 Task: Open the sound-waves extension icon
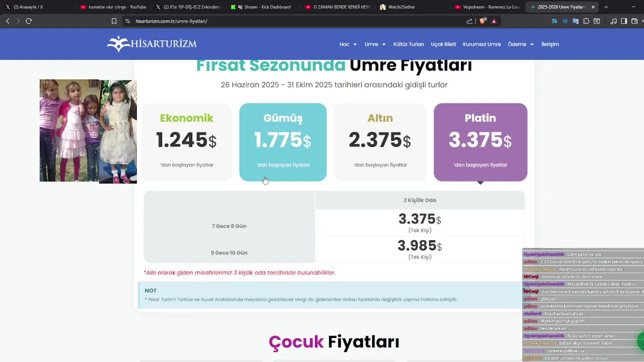[x=565, y=21]
